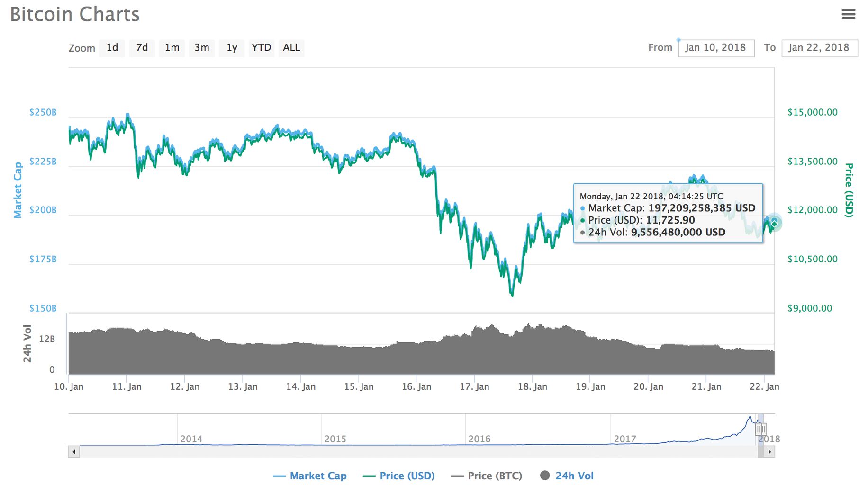Click the tooltip Market Cap value
Image resolution: width=868 pixels, height=485 pixels.
pos(702,208)
